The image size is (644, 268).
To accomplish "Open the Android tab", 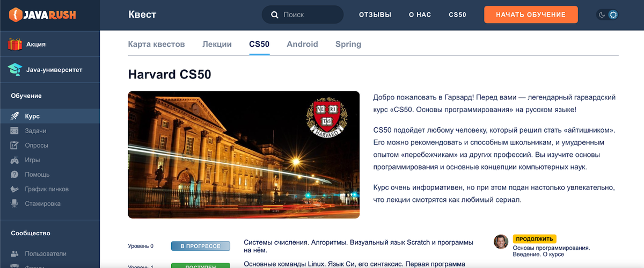I will [x=302, y=44].
